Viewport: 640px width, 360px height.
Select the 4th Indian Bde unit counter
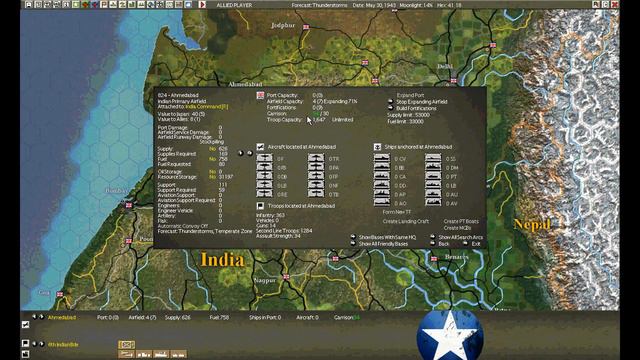tap(127, 345)
